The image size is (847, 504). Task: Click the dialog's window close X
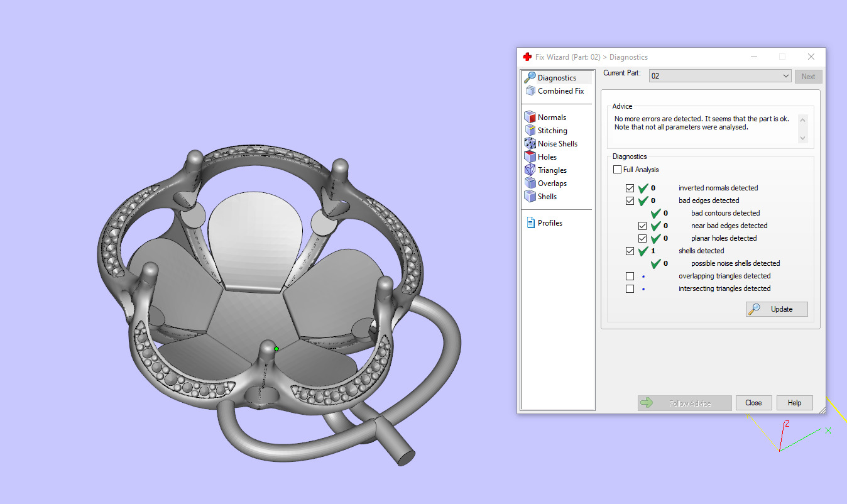click(811, 57)
